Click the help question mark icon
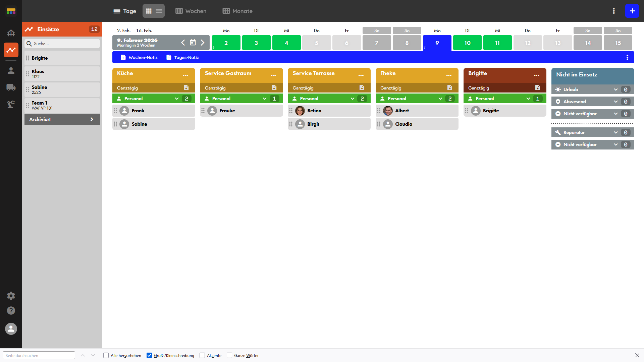This screenshot has width=644, height=362. point(11,311)
